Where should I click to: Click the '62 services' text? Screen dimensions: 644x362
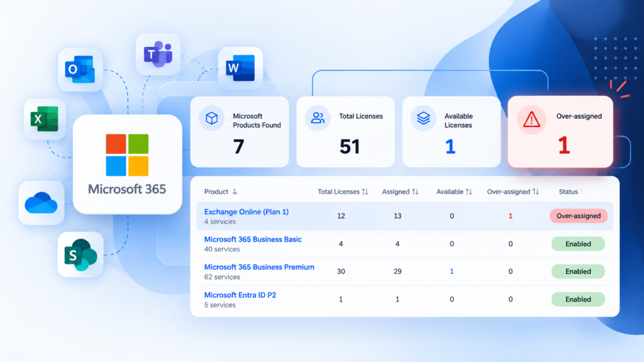(222, 277)
